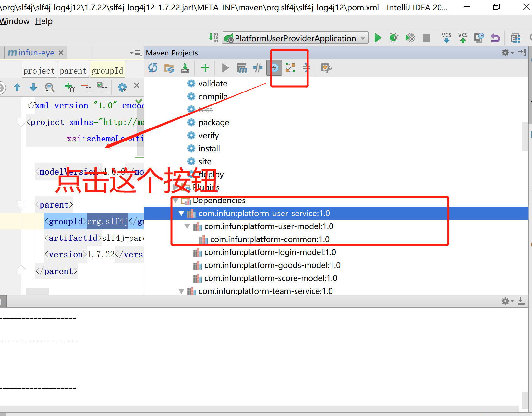Select com.infun:platform-goods-model:1.0 dependency
Image resolution: width=532 pixels, height=416 pixels.
click(x=272, y=265)
